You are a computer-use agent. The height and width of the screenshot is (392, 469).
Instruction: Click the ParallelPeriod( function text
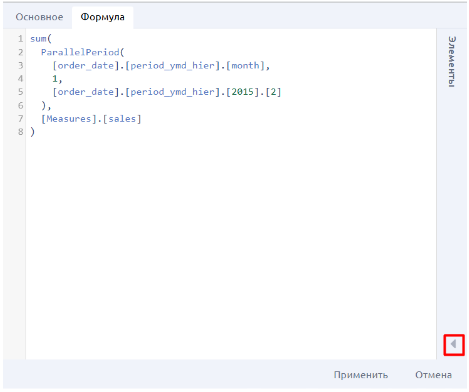click(x=83, y=52)
